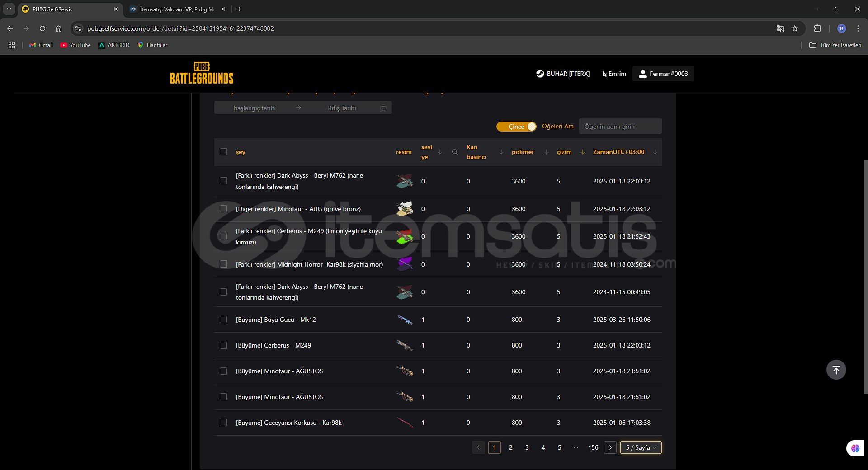Go to page 5 of results

(560, 447)
